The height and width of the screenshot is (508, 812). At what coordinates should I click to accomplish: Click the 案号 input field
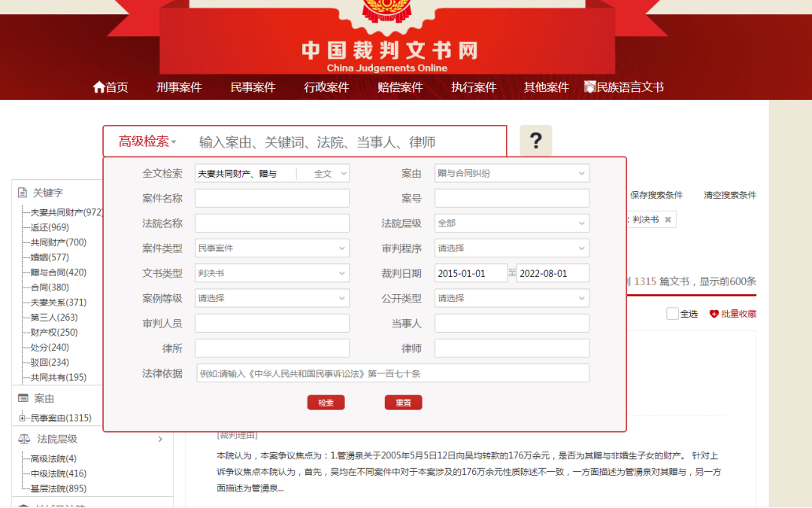tap(512, 198)
